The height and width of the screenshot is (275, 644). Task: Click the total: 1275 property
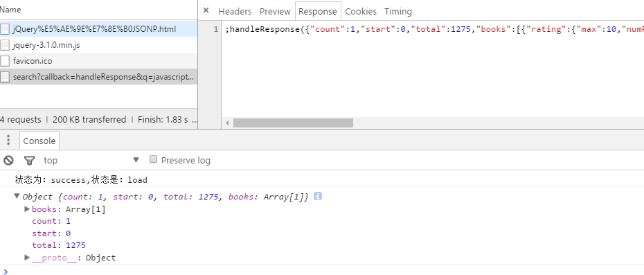[x=59, y=245]
